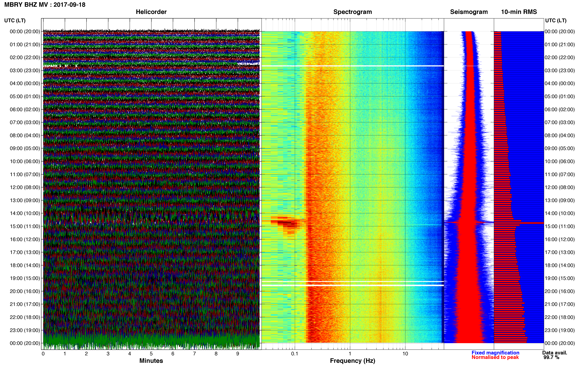Image resolution: width=588 pixels, height=368 pixels.
Task: Click the white data gap line in spectrogram near 02:40
Action: [352, 66]
